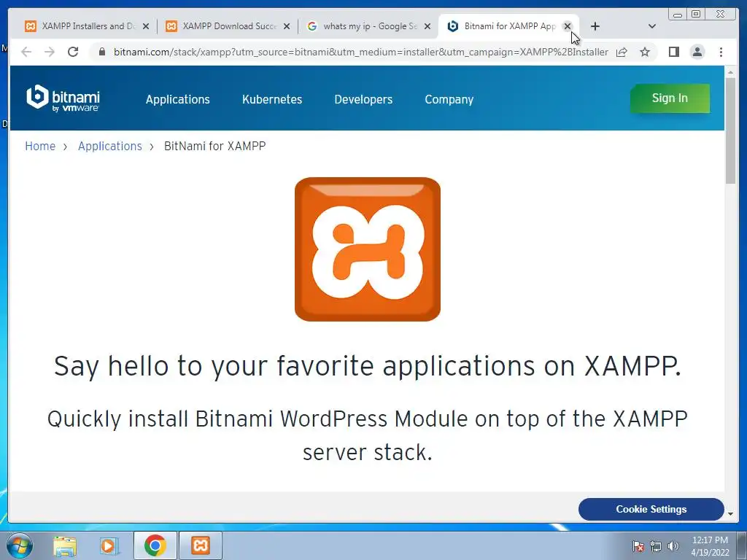
Task: Click the green Sign In button
Action: (x=670, y=98)
